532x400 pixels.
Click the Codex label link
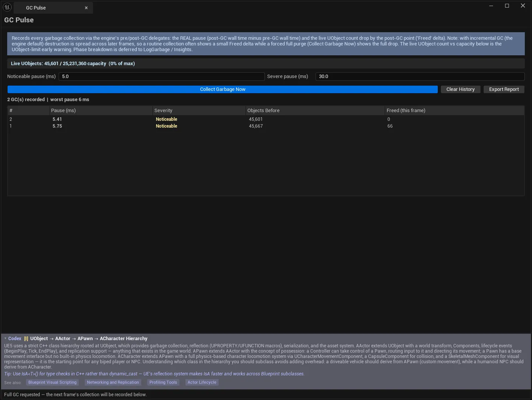click(x=15, y=339)
